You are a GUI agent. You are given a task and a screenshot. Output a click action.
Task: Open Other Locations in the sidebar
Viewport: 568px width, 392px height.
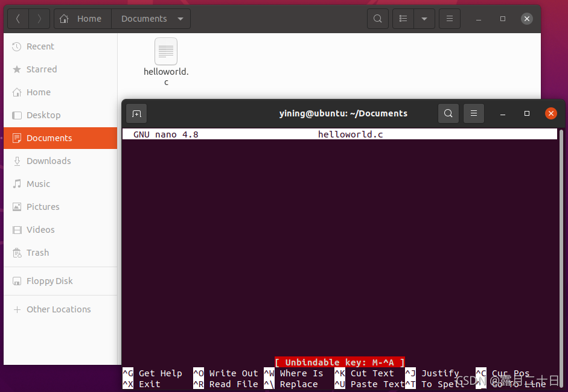[x=60, y=309]
